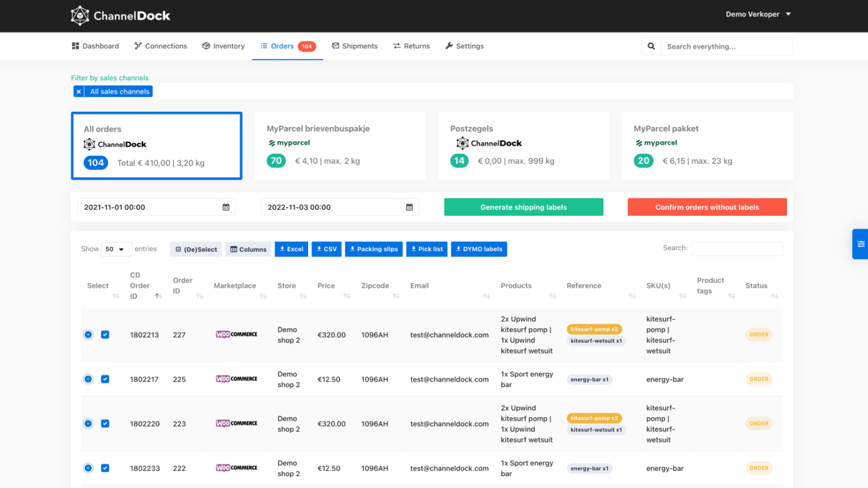Screen dimensions: 868x488
Task: Remove the All sales channels filter
Action: 79,92
